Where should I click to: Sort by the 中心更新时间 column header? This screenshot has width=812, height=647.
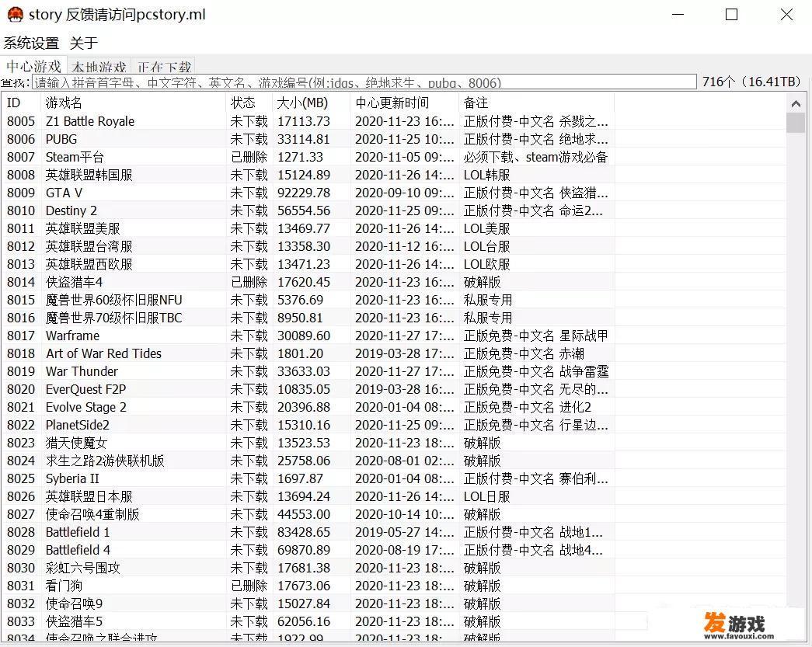[405, 103]
